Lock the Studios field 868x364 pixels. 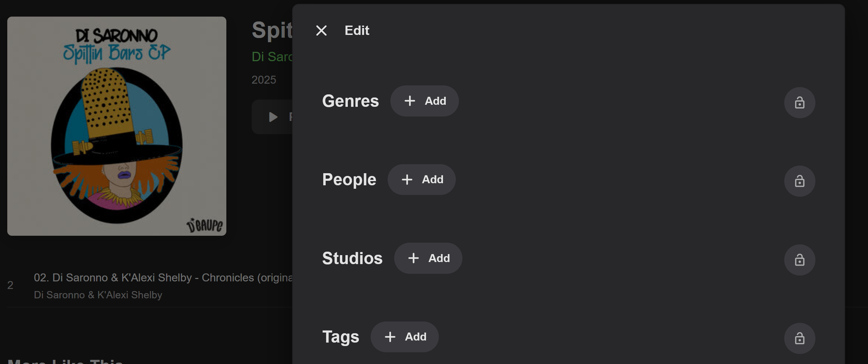click(799, 260)
